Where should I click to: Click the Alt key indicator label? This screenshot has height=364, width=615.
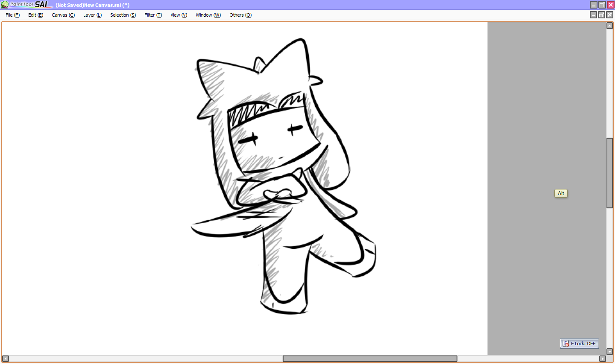point(561,193)
